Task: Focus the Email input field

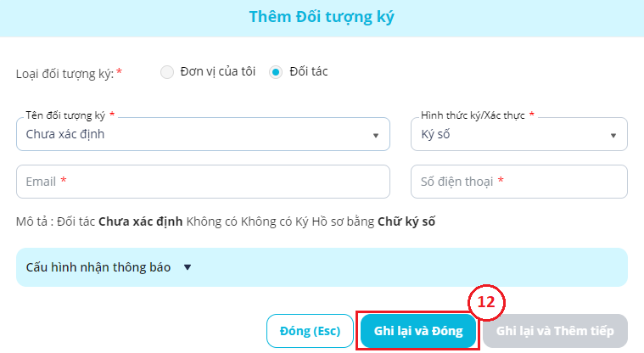Action: pyautogui.click(x=203, y=182)
